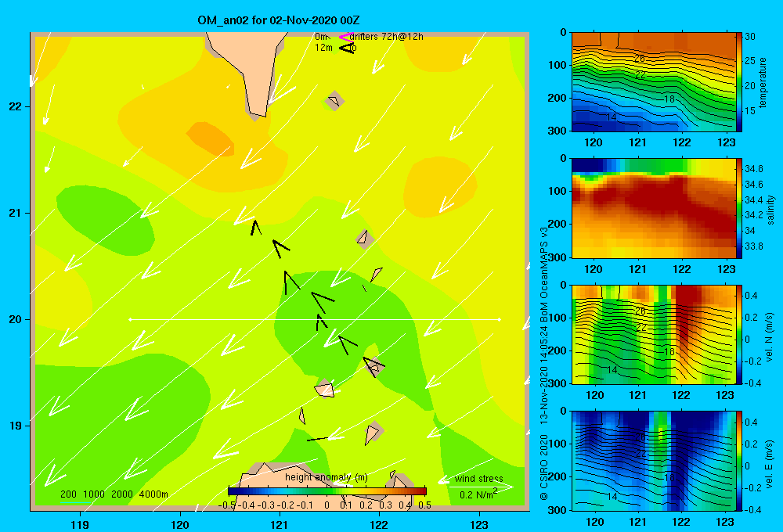Click the '-0.5' value on height anomaly scale
The width and height of the screenshot is (783, 532).
(x=227, y=505)
